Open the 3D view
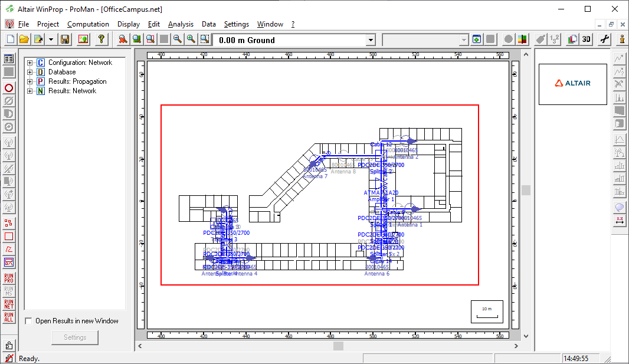 (x=586, y=40)
